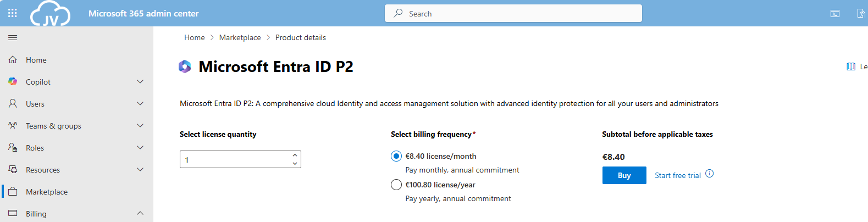The width and height of the screenshot is (868, 222).
Task: Open Cloud Shell icon in header
Action: (x=835, y=14)
